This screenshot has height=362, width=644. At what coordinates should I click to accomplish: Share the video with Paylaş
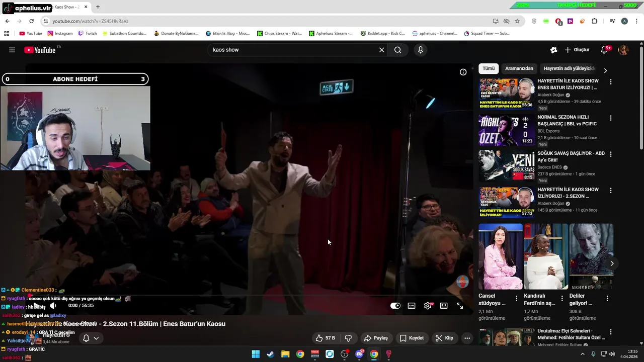pos(376,338)
